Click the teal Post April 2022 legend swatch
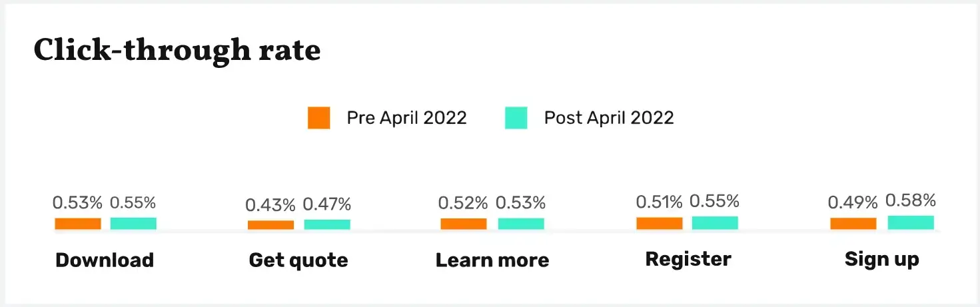The image size is (980, 307). pos(516,118)
